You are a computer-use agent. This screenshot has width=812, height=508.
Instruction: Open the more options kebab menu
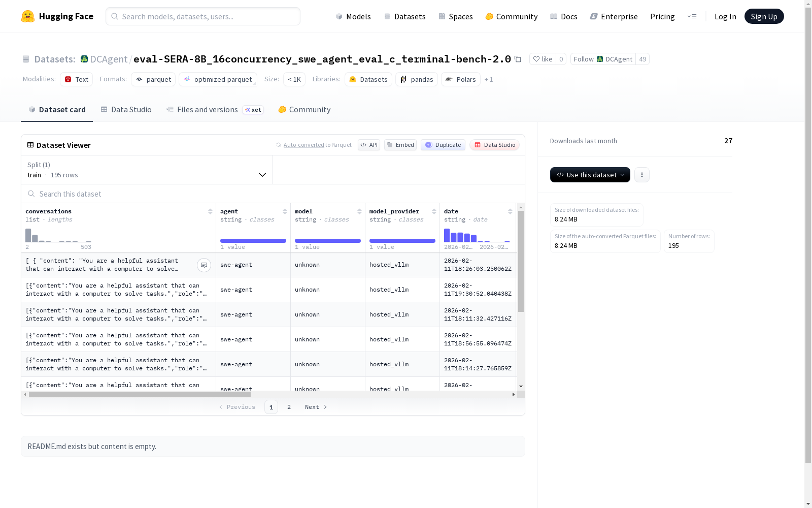tap(642, 175)
